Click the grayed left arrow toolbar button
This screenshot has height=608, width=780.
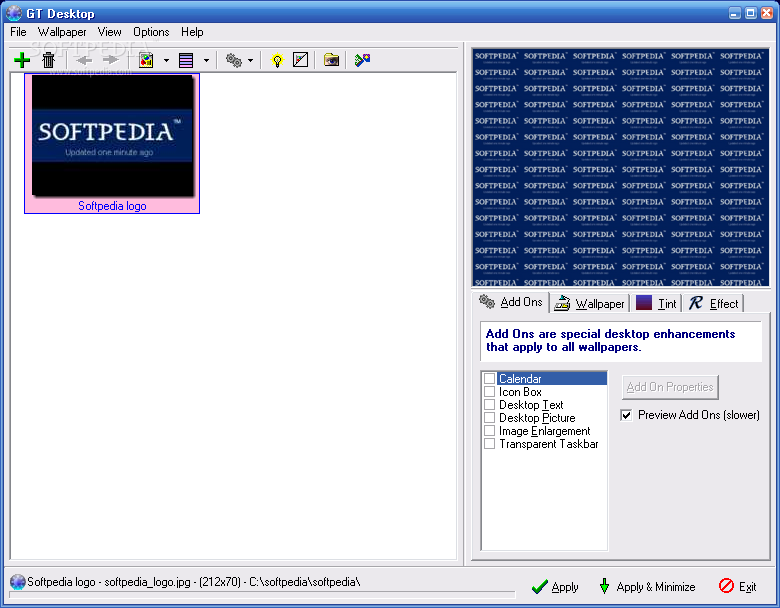coord(84,60)
